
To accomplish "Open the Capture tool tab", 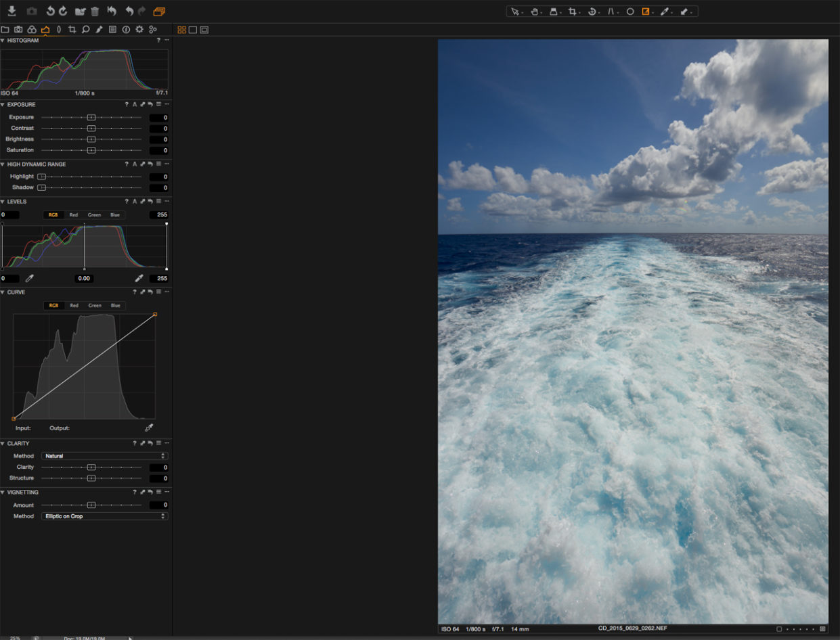I will tap(18, 29).
